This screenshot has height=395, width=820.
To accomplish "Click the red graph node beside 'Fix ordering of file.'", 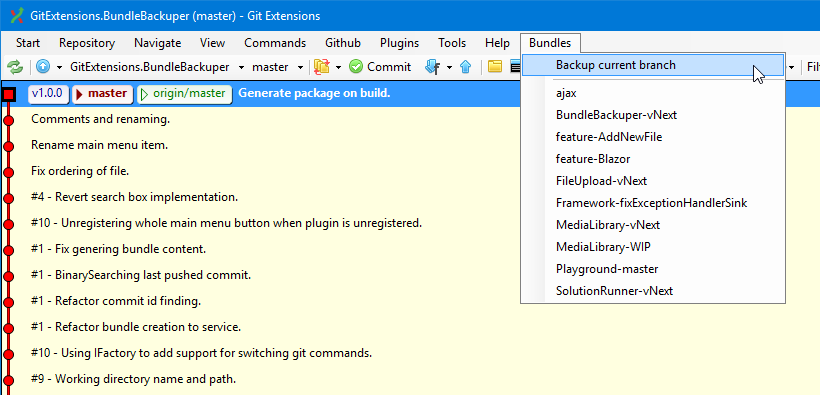I will click(8, 173).
